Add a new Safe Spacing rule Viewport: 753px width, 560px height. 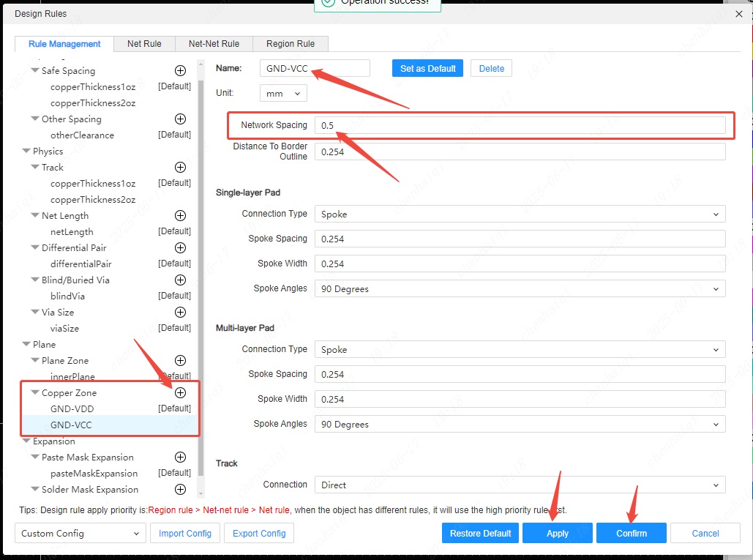pos(180,71)
